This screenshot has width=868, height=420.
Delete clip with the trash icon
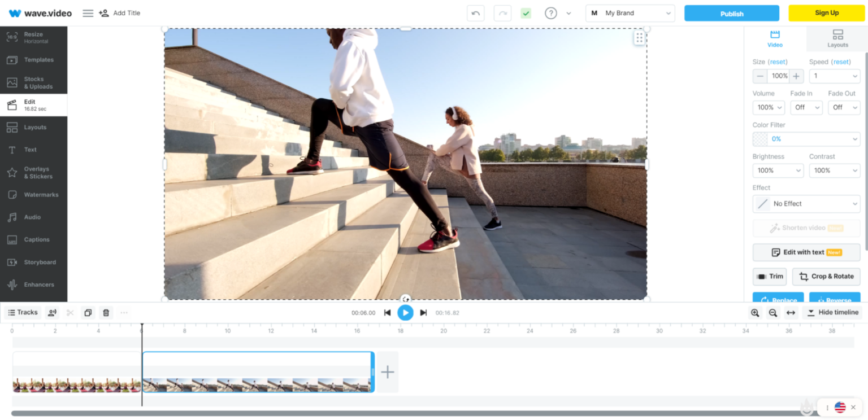tap(106, 313)
